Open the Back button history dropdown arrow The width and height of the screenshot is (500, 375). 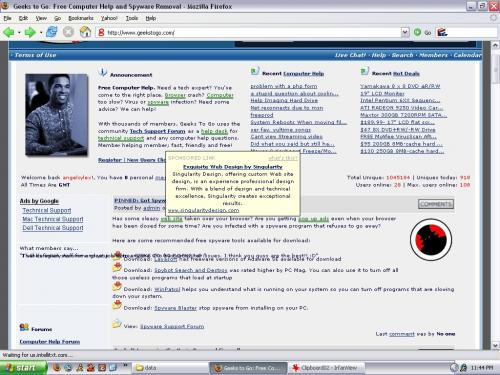(x=19, y=33)
